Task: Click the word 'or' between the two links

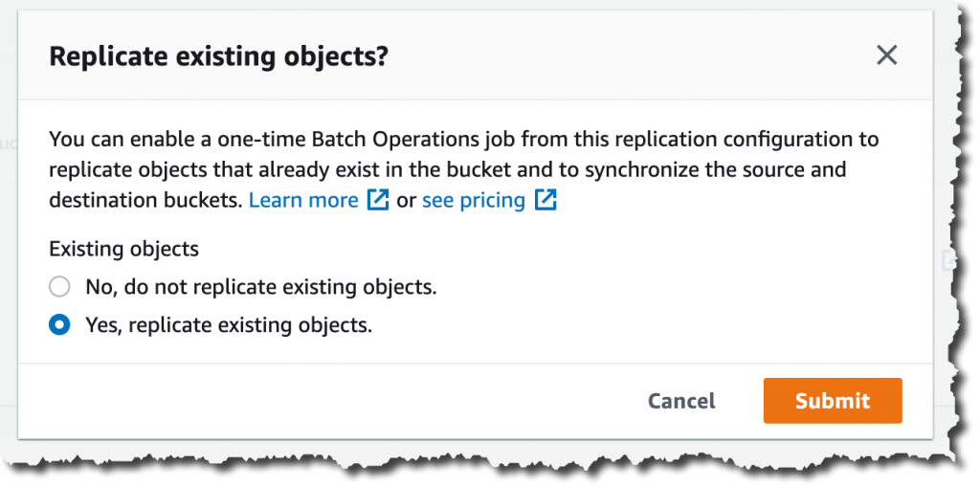Action: coord(406,201)
